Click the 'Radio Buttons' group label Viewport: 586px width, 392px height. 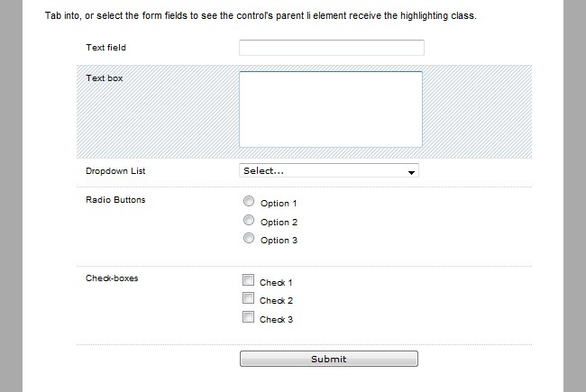115,199
